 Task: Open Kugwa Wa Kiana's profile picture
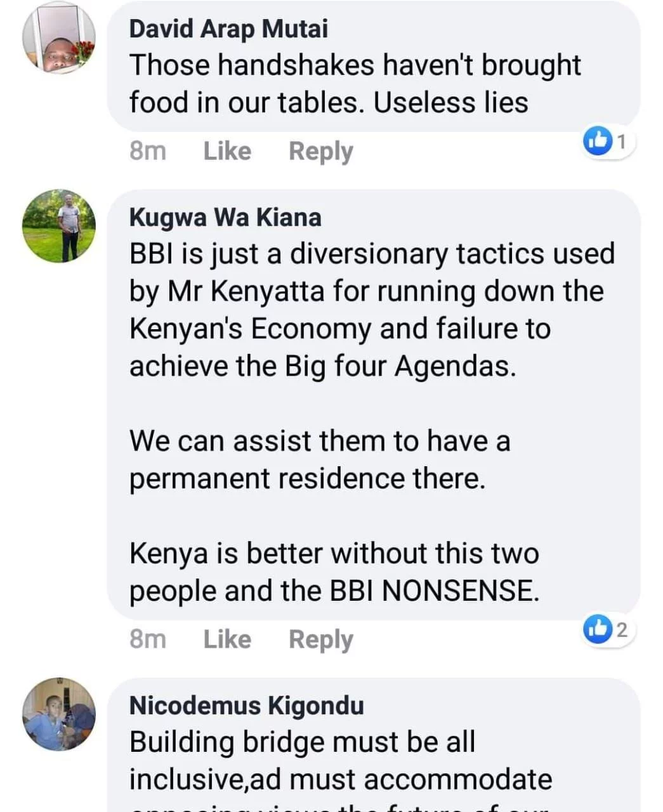click(x=59, y=226)
